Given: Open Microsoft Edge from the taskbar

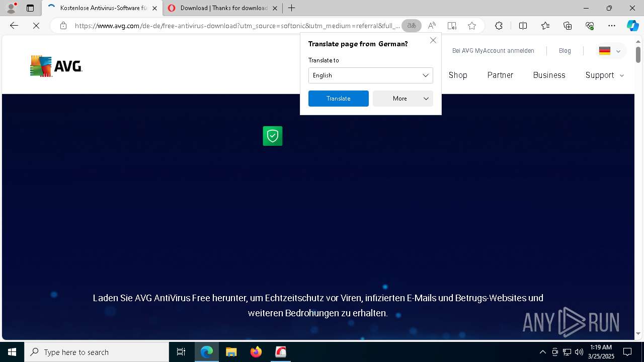Looking at the screenshot, I should (x=207, y=352).
